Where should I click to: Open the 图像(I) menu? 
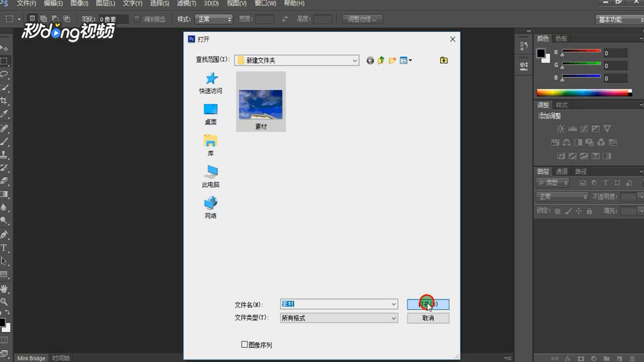[x=79, y=4]
